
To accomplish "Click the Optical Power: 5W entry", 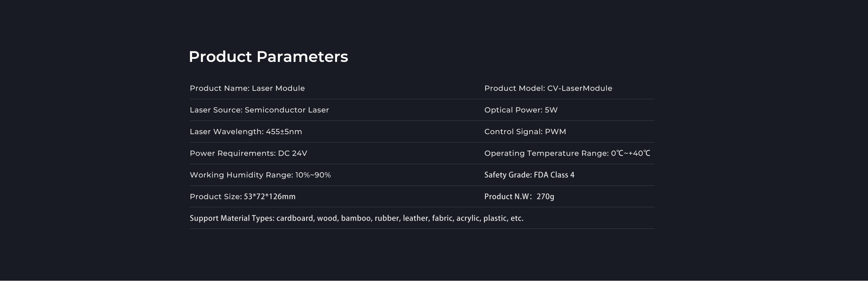I will click(x=521, y=110).
